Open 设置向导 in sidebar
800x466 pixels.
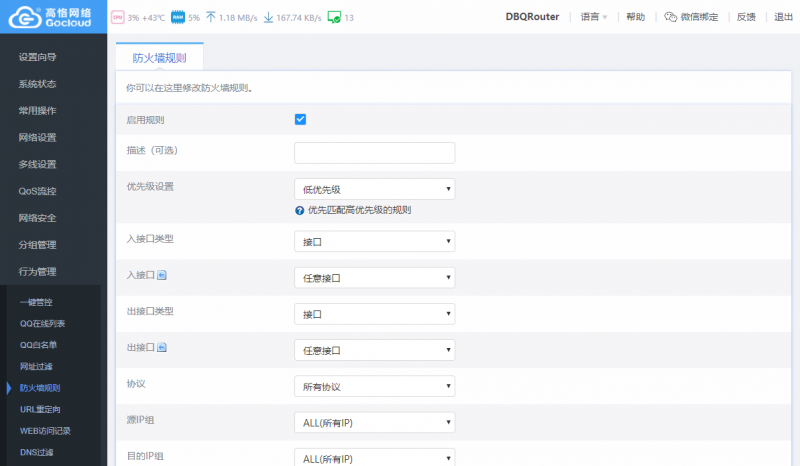(37, 57)
